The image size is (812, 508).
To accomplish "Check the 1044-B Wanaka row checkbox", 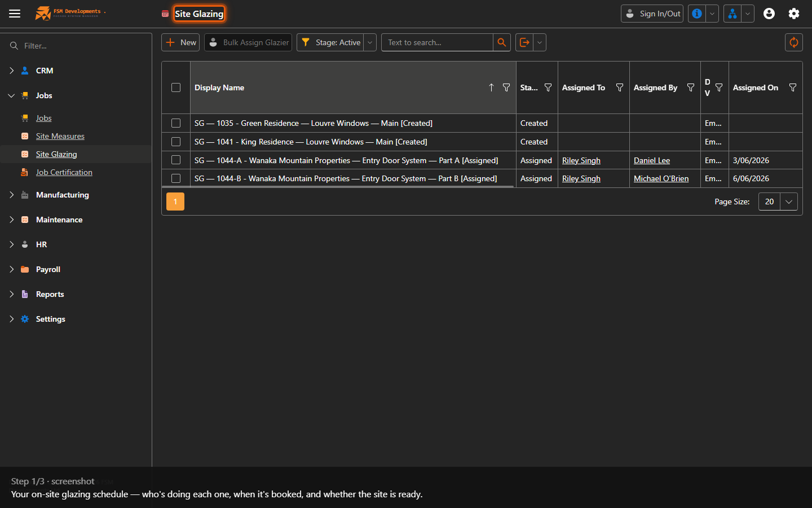I will [176, 178].
